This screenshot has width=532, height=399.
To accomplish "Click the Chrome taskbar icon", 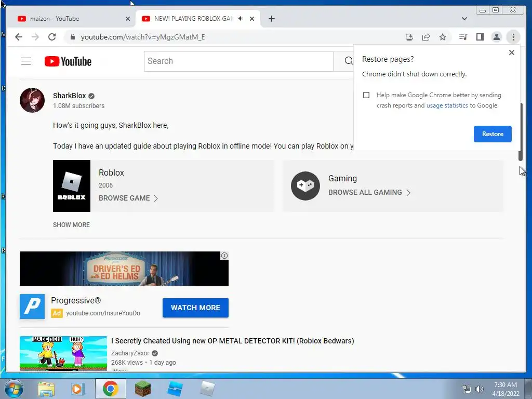I will pos(111,389).
